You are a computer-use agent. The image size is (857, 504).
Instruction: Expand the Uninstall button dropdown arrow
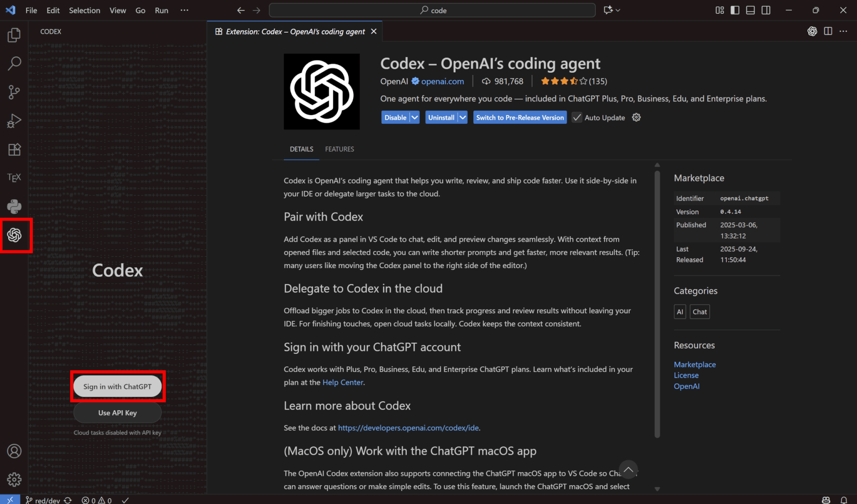462,118
